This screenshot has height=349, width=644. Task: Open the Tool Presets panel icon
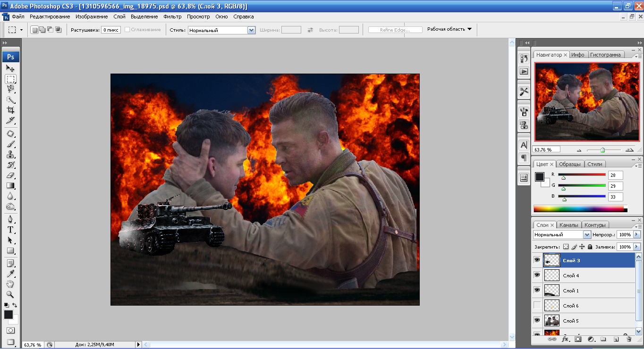click(524, 91)
